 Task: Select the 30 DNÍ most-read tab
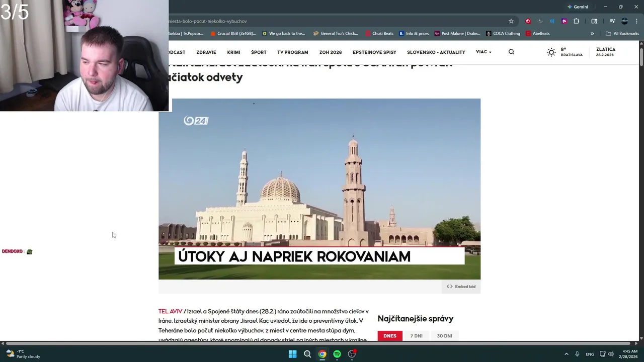pyautogui.click(x=444, y=336)
